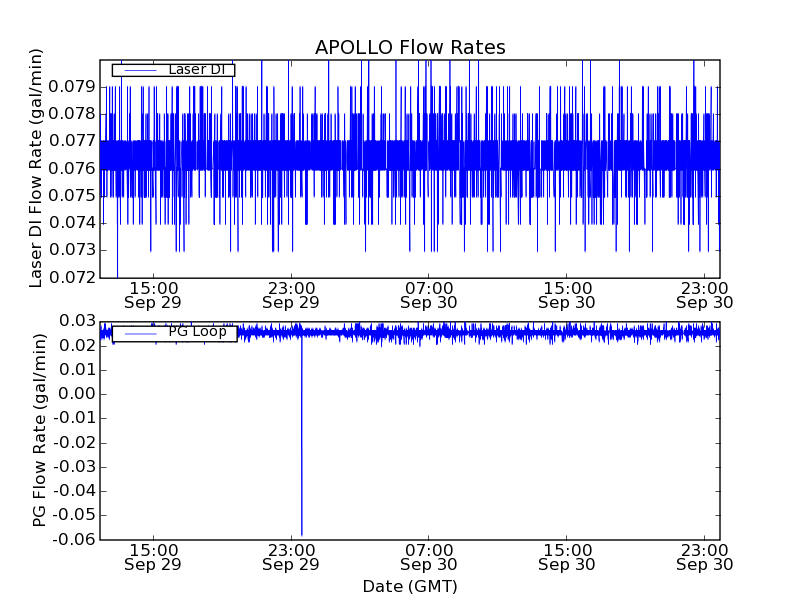This screenshot has width=800, height=600.
Task: Click the 0.03 tick label on lower plot
Action: click(73, 321)
